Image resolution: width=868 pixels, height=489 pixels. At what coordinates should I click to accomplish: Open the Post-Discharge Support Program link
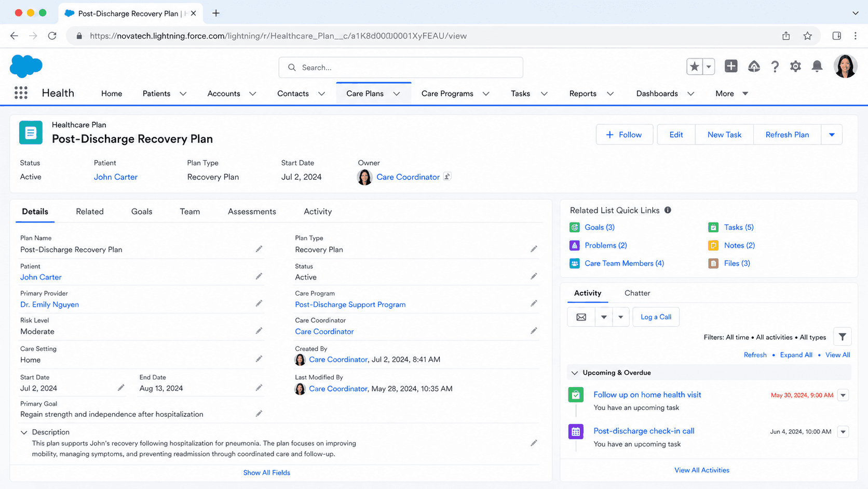pos(350,305)
